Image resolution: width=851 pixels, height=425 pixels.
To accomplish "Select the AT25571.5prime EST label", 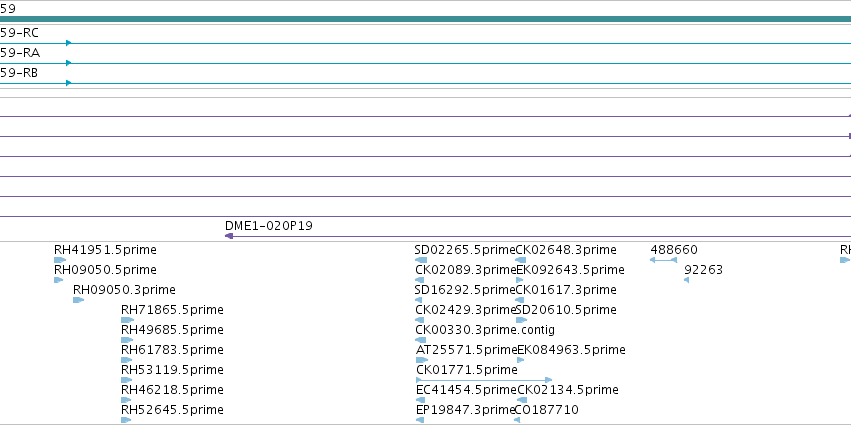I will 467,350.
